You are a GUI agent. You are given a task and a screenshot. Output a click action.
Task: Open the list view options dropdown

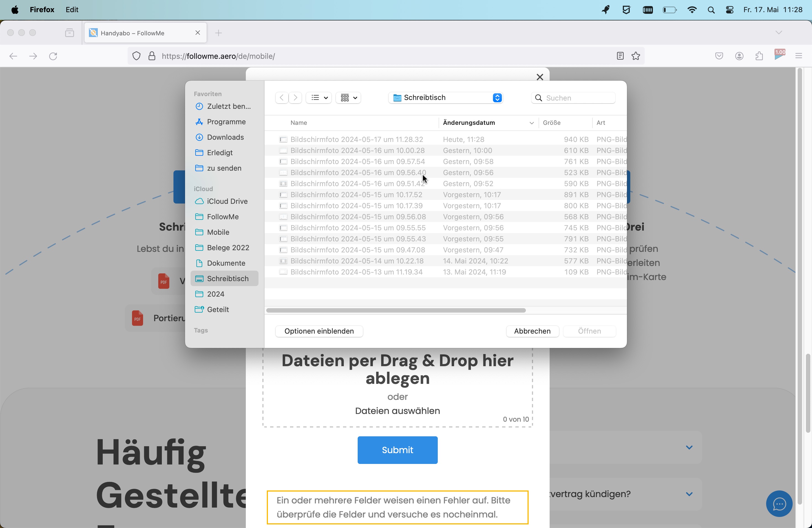coord(319,98)
